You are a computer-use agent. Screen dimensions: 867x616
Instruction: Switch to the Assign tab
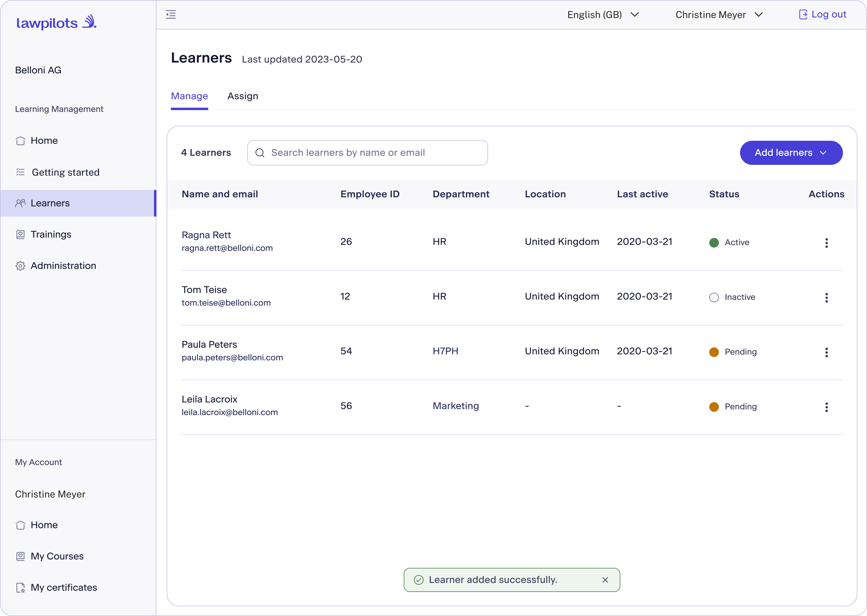tap(243, 96)
